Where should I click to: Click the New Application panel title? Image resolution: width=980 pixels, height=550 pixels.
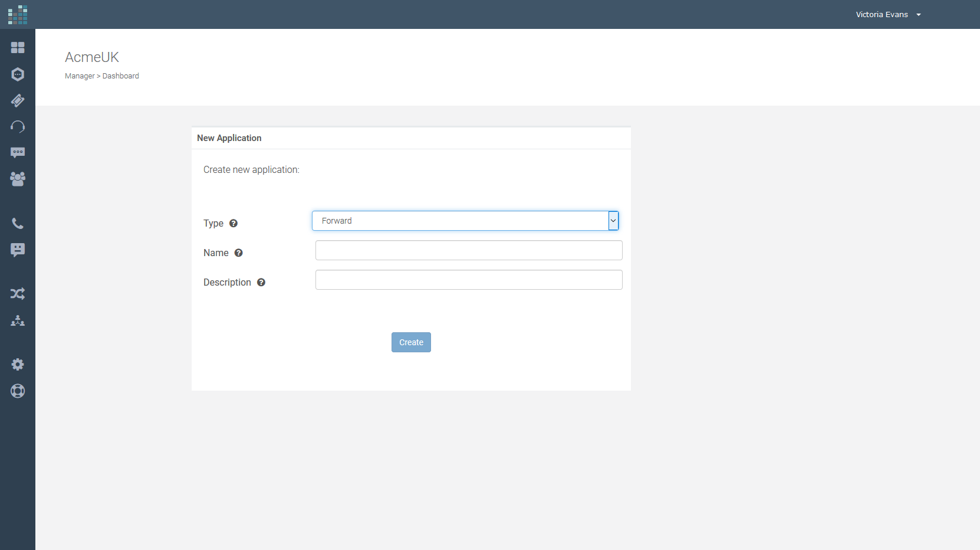[x=229, y=138]
